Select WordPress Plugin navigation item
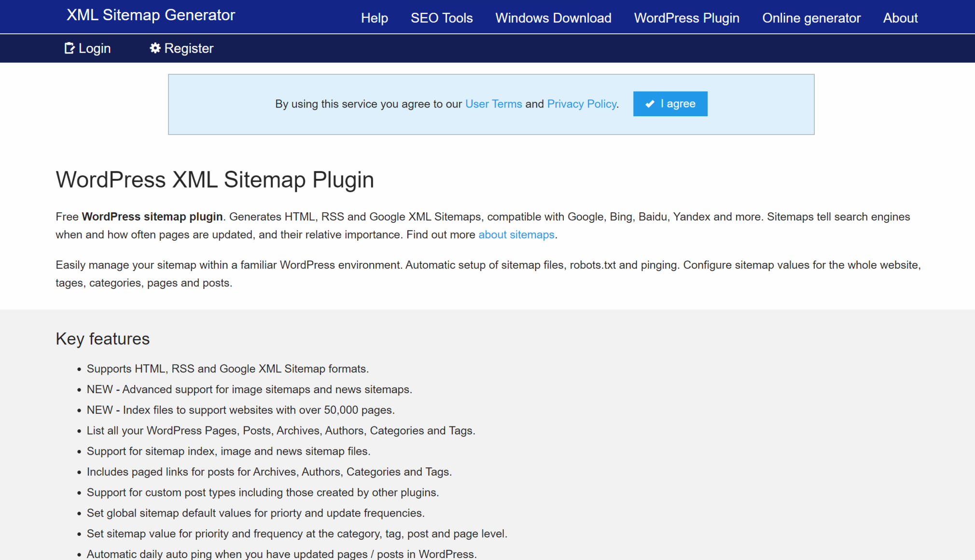Screen dimensions: 975x560 [x=686, y=18]
